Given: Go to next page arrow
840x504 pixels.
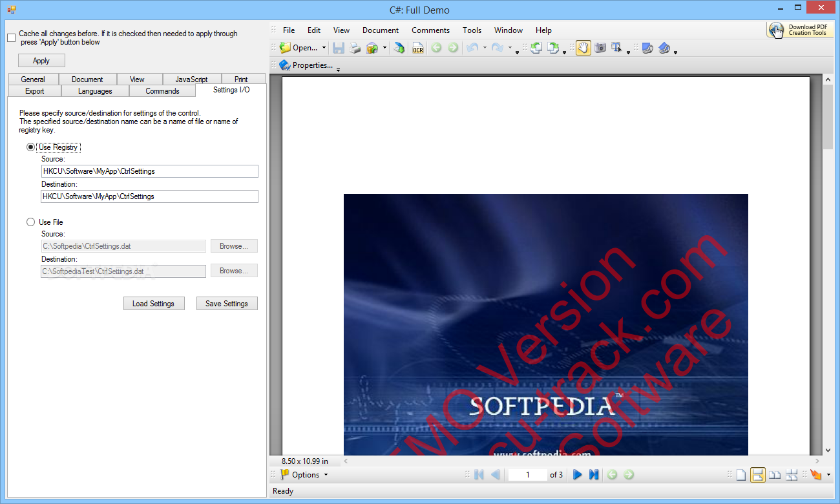Looking at the screenshot, I should (x=578, y=475).
